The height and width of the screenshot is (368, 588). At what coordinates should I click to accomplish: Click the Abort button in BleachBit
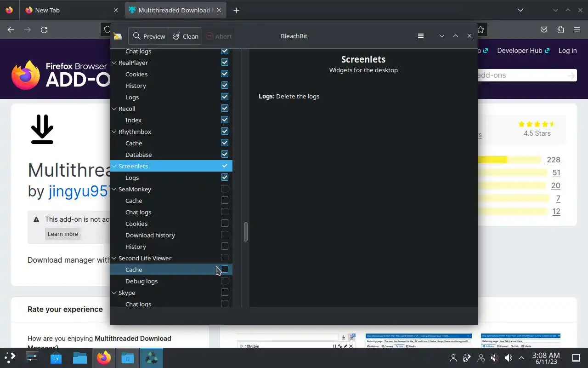click(218, 36)
